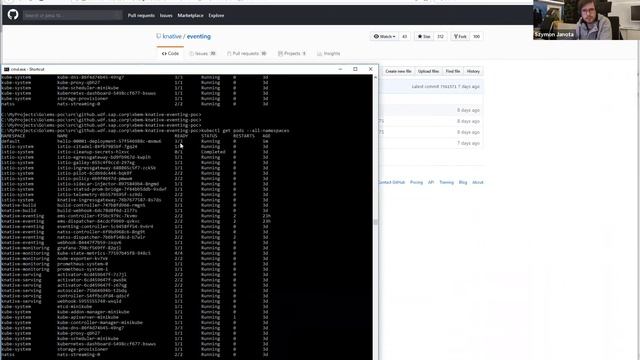Image resolution: width=640 pixels, height=360 pixels.
Task: Open the GitHub home logo
Action: (13, 15)
